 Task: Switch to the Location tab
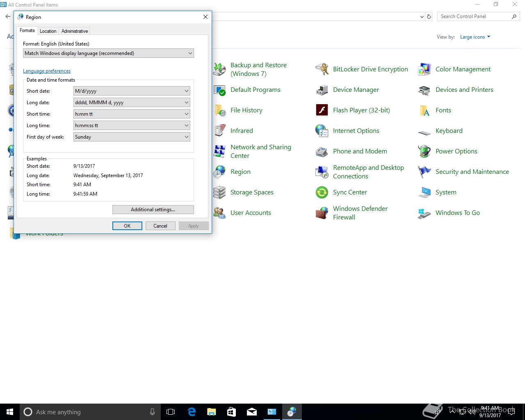coord(48,31)
